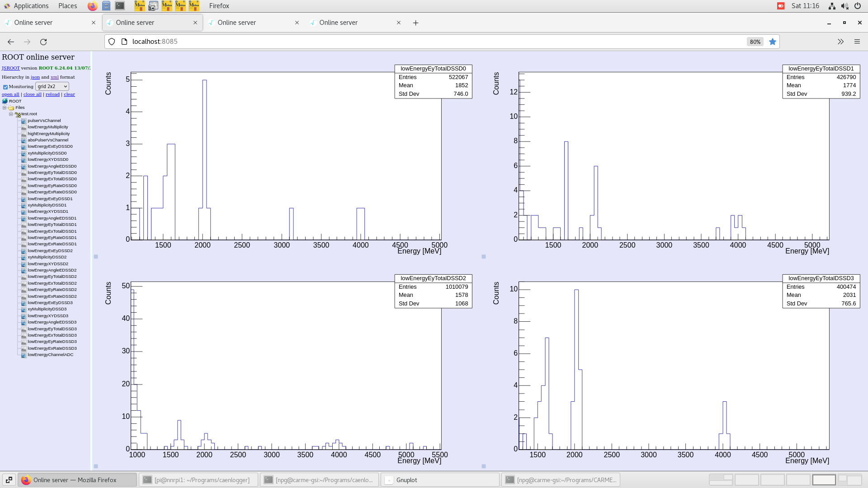Collapse the test.root tree node
Screen dimensions: 868x488
pos(11,114)
